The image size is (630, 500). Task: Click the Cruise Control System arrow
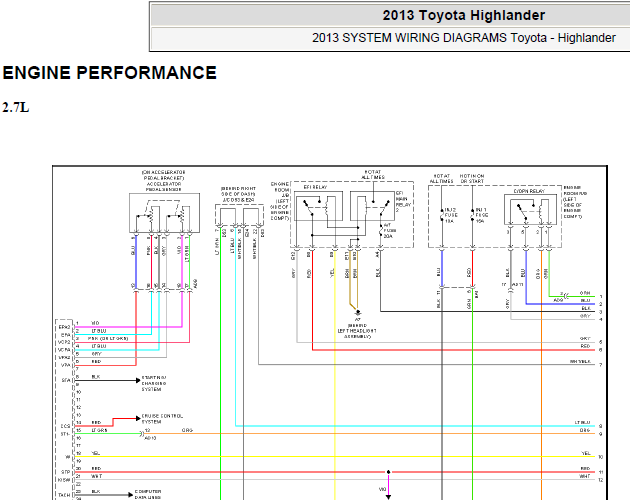tap(137, 418)
